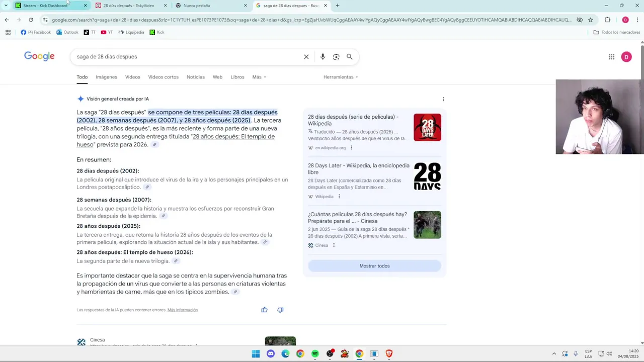Open Discord from the taskbar

[x=271, y=353]
